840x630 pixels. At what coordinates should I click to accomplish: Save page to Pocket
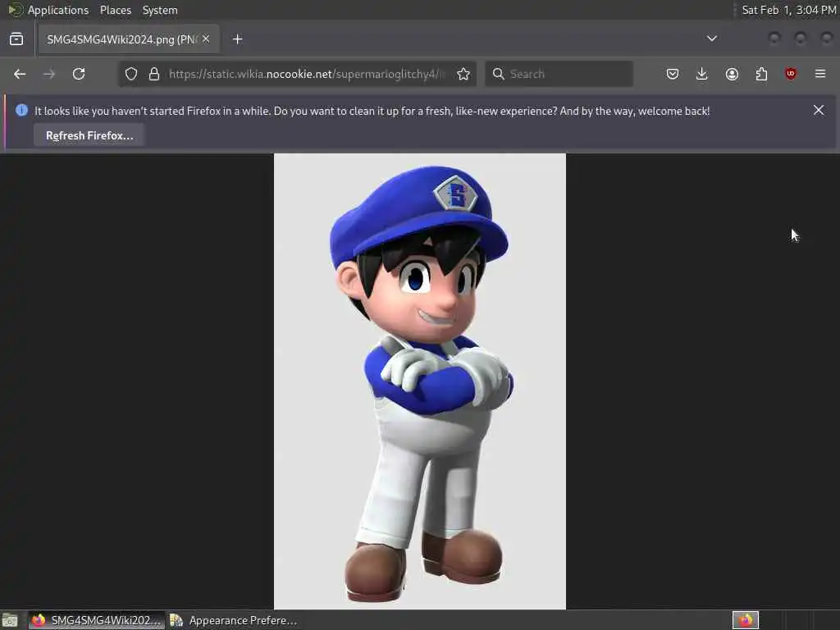point(673,74)
